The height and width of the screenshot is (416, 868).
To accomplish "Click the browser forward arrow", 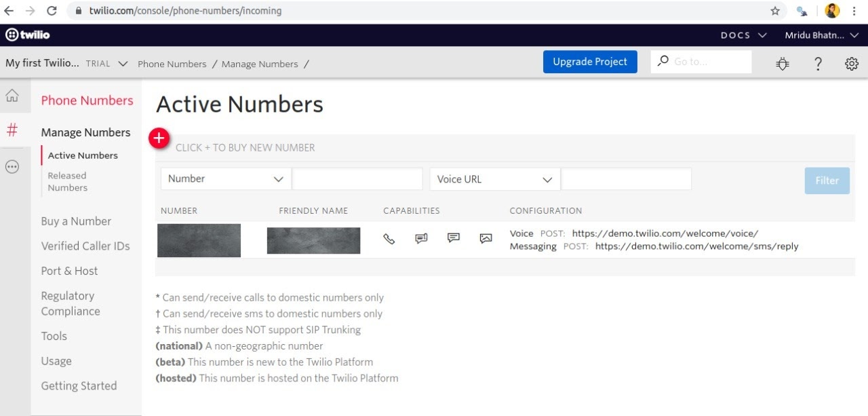I will pos(30,11).
